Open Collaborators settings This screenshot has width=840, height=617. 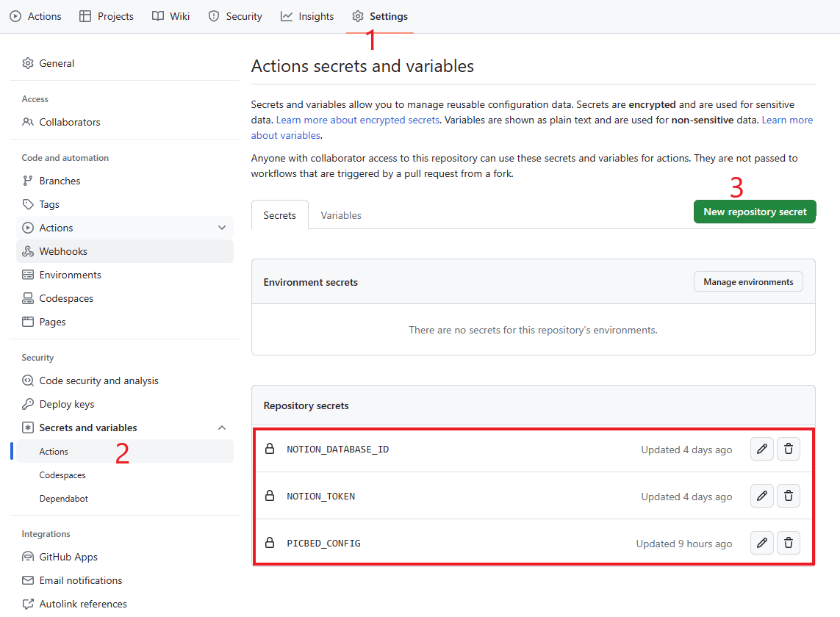pos(125,122)
